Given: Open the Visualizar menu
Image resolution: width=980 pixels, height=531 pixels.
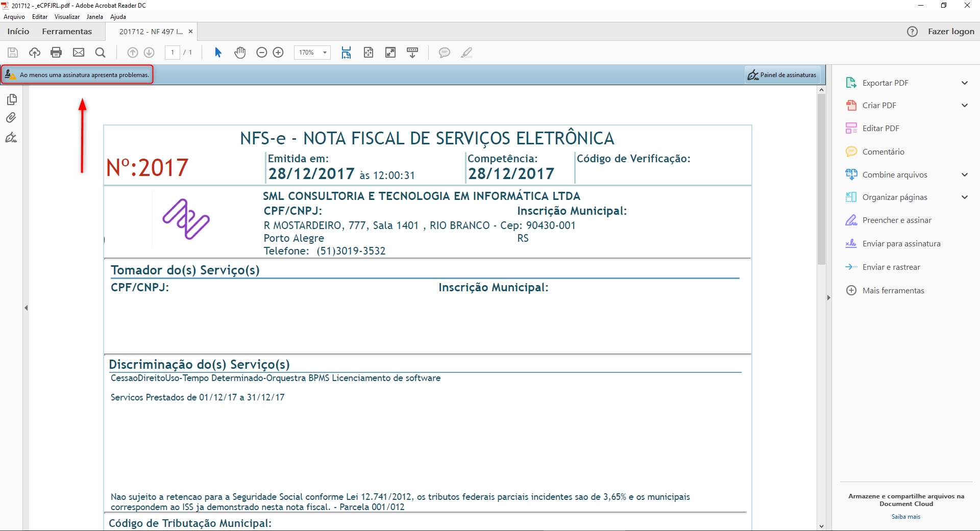Looking at the screenshot, I should pos(67,17).
